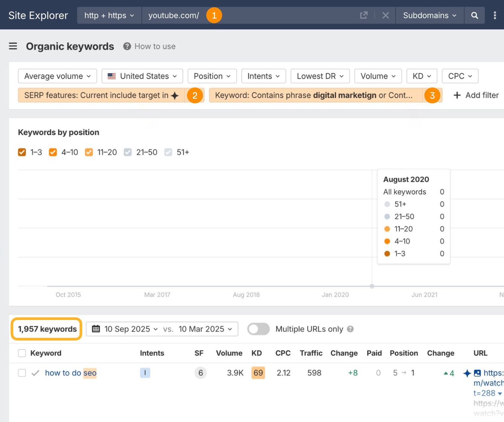
Task: Sort by Paid column header
Action: (374, 353)
